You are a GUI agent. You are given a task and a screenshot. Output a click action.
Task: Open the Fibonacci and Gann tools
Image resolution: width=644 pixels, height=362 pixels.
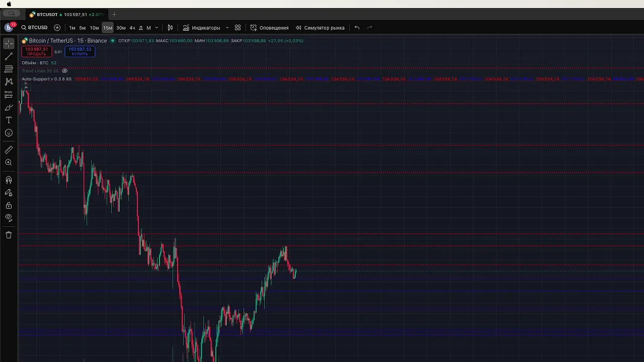9,69
